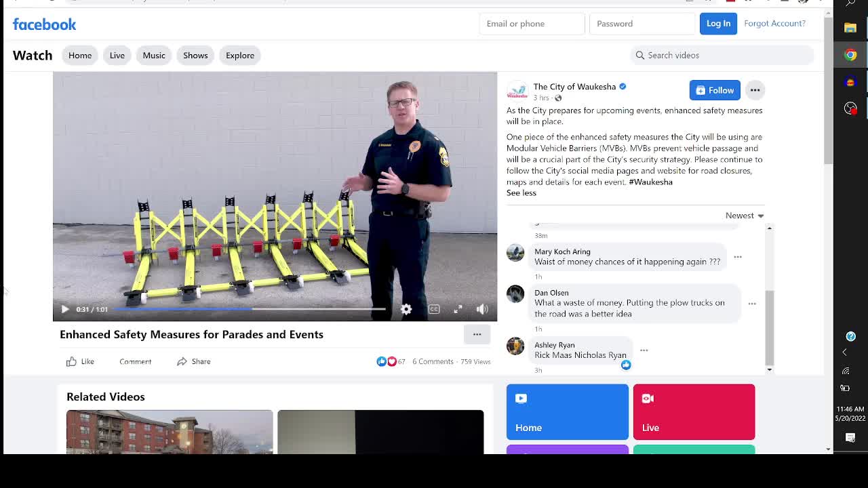Viewport: 868px width, 488px height.
Task: Open the Explore tab in Watch
Action: [x=240, y=56]
